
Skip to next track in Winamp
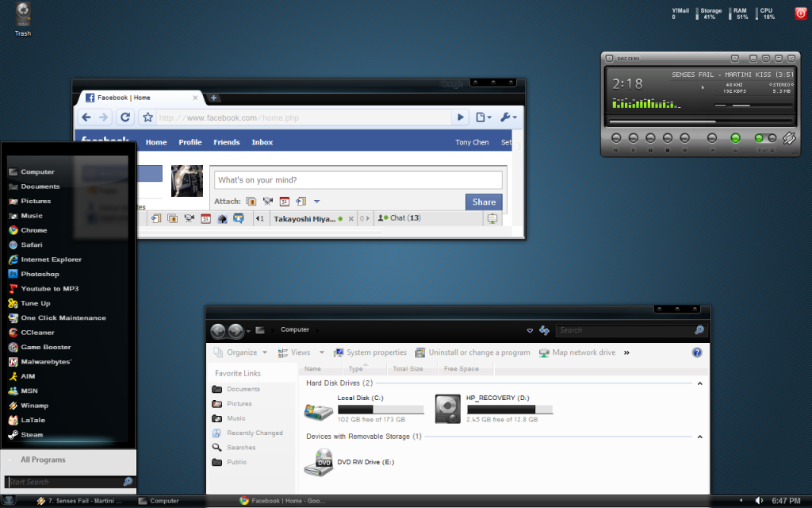click(x=685, y=138)
